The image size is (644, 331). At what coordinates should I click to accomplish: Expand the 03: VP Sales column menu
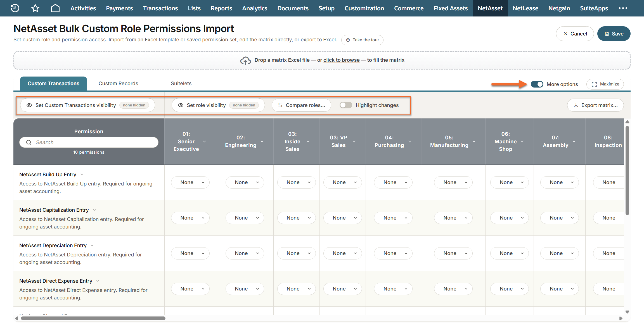click(354, 142)
